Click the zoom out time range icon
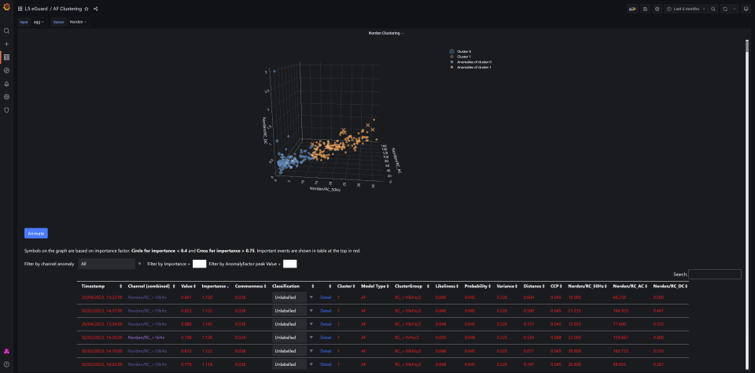This screenshot has height=373, width=755. [713, 9]
